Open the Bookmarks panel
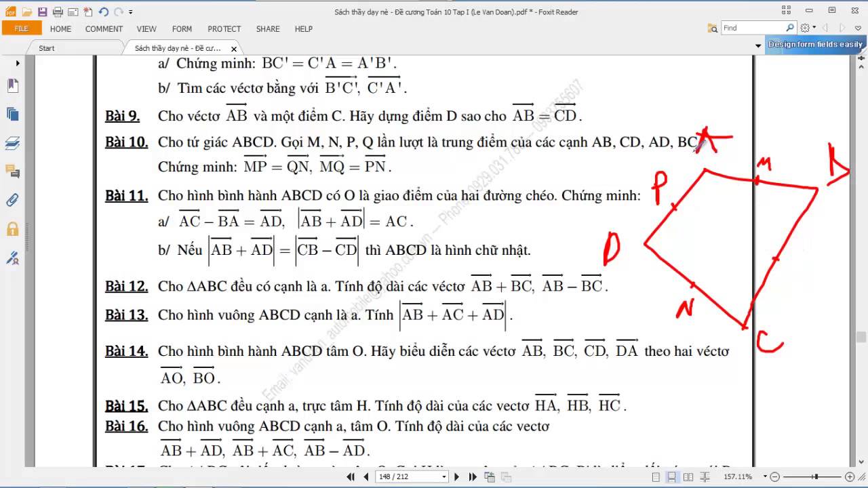868x488 pixels. [12, 86]
